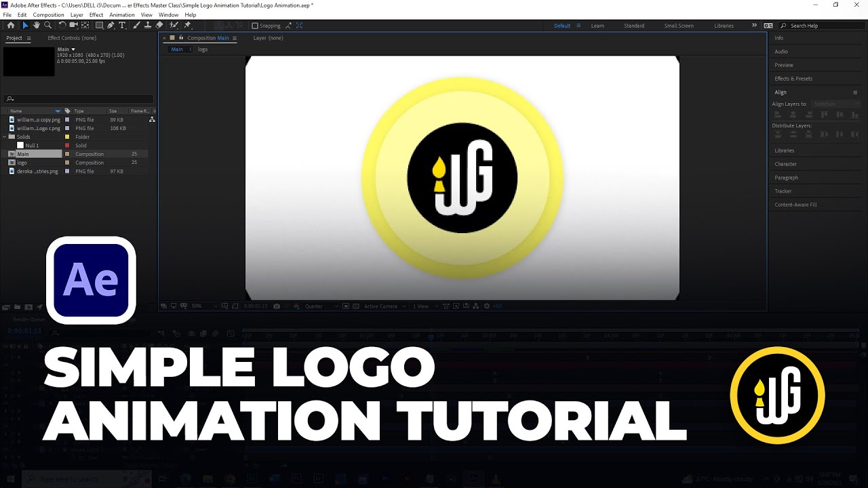
Task: Open the Composition menu
Action: pos(48,15)
